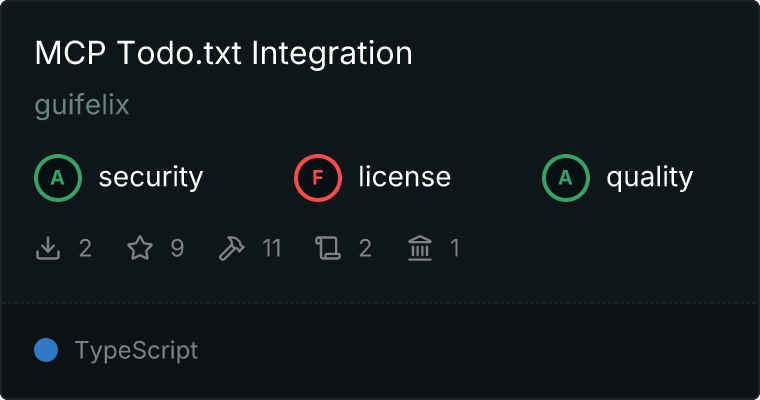This screenshot has height=400, width=760.
Task: Click the downloads icon
Action: (x=48, y=248)
